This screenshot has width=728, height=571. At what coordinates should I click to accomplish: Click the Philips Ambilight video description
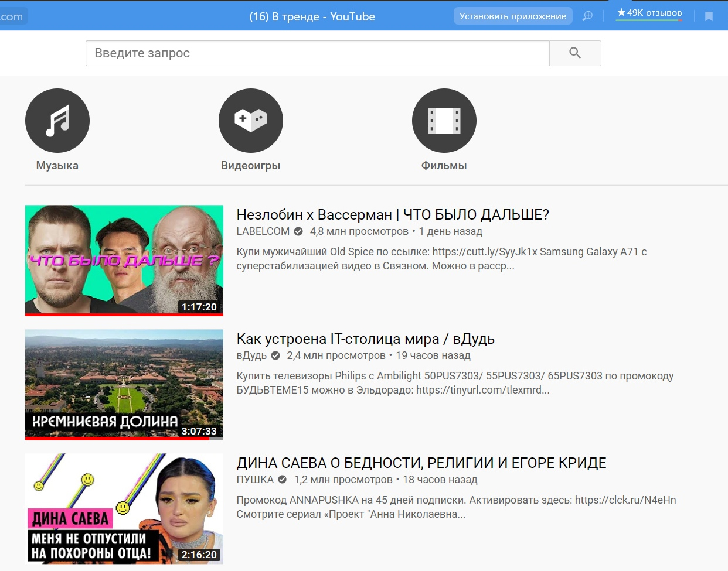[x=455, y=383]
